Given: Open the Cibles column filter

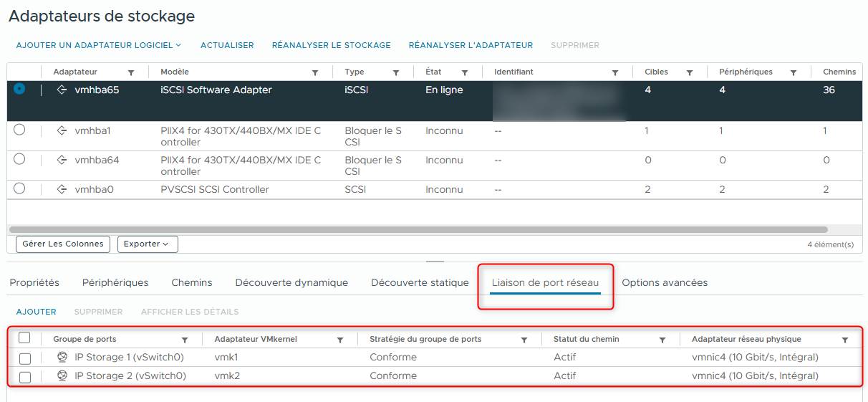Looking at the screenshot, I should [690, 72].
